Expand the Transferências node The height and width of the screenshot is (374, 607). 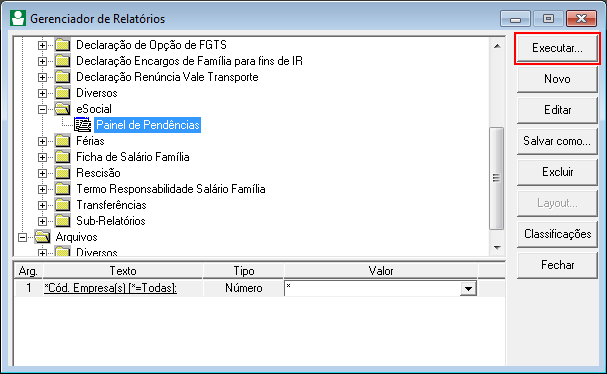(x=42, y=205)
